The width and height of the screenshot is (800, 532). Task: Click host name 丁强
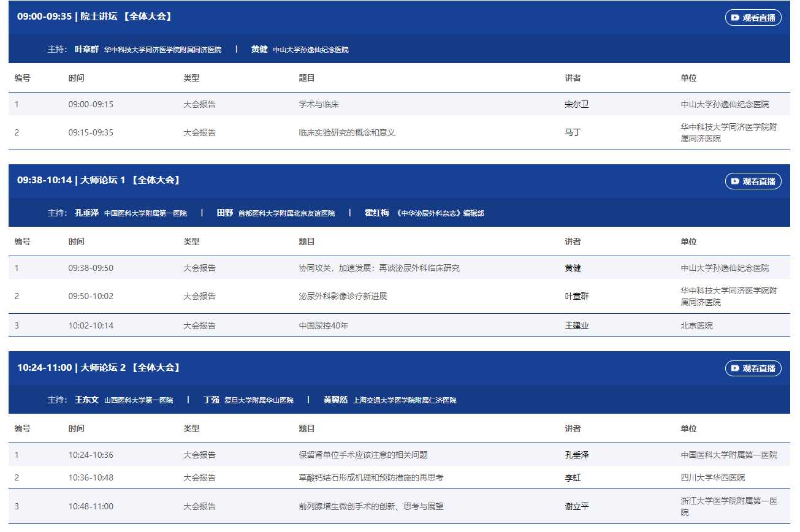[211, 400]
